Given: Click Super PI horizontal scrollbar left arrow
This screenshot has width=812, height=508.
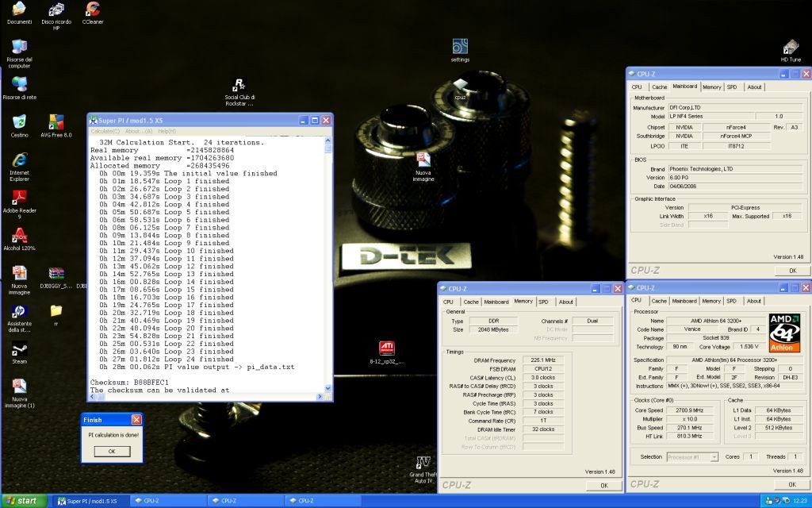Looking at the screenshot, I should 94,397.
